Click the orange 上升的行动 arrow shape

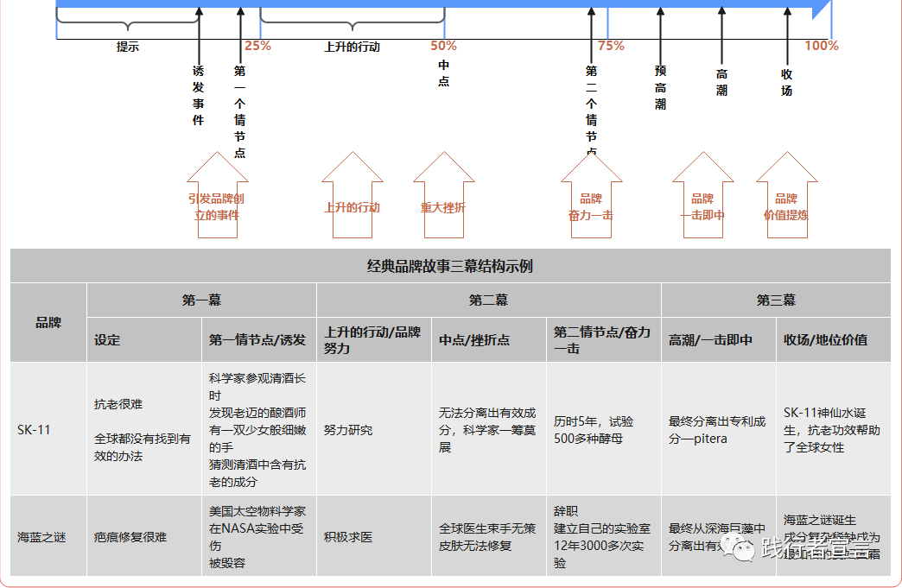click(352, 195)
